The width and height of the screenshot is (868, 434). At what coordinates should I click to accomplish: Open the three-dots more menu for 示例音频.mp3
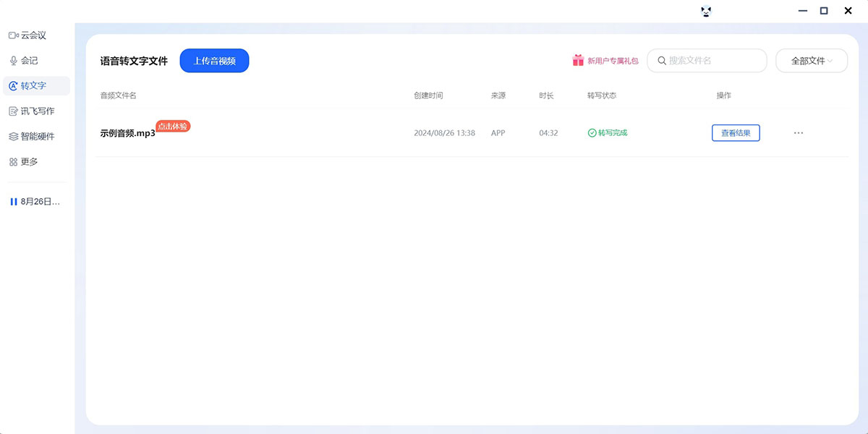(799, 133)
